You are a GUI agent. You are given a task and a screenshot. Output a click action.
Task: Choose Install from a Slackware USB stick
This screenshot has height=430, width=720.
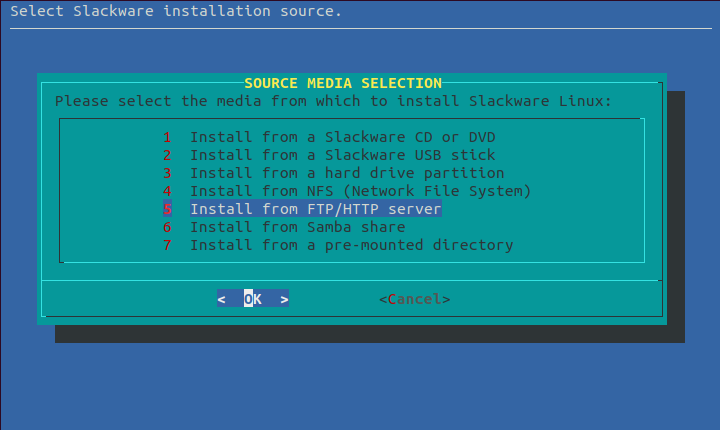click(343, 155)
